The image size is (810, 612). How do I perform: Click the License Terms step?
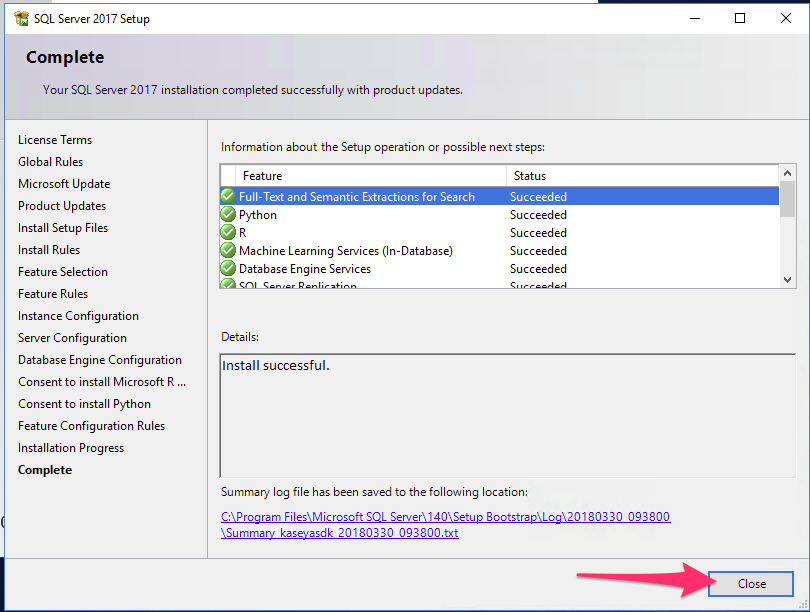click(55, 139)
